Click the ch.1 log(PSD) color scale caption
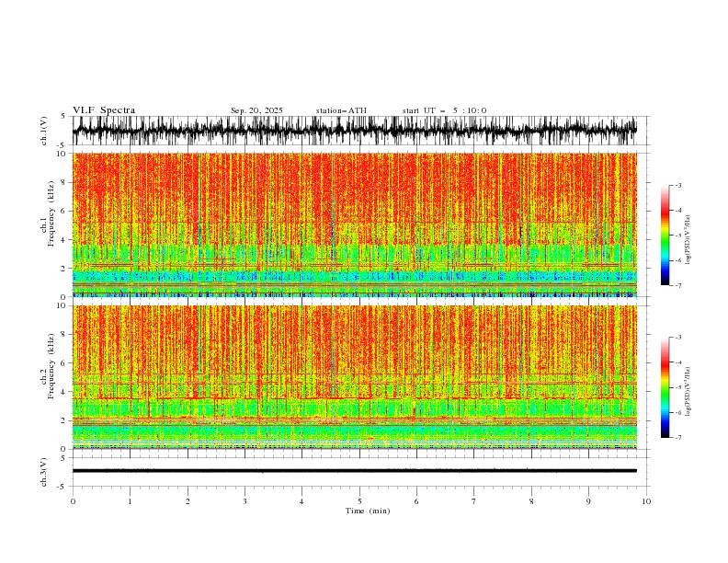728x563 pixels. (688, 240)
